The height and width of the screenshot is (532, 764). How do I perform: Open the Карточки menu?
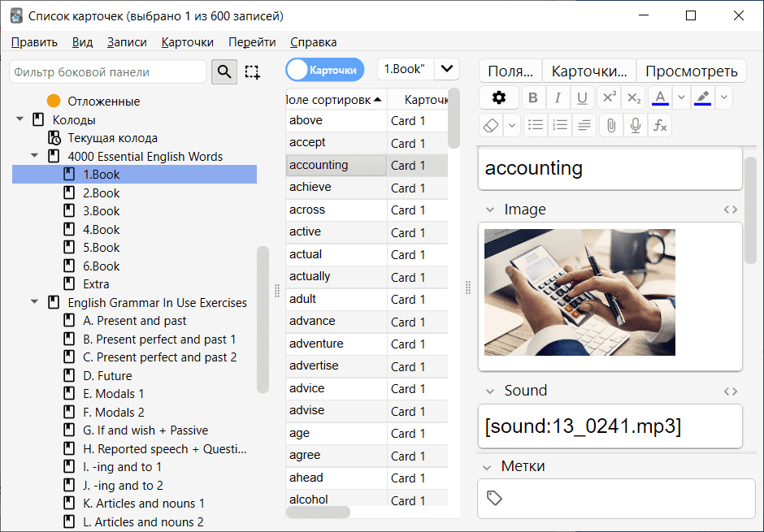188,42
